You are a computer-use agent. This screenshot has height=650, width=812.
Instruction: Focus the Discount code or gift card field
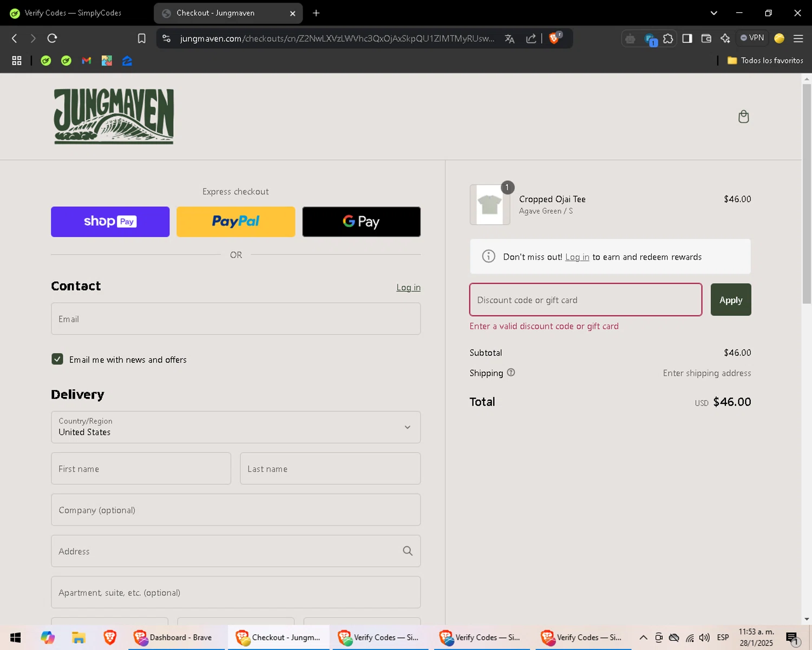[586, 300]
